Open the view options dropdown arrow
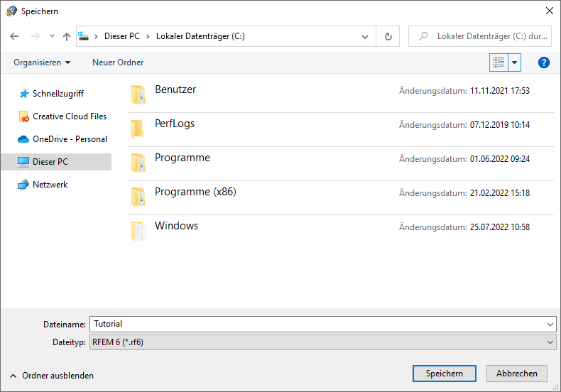The width and height of the screenshot is (561, 392). 515,62
